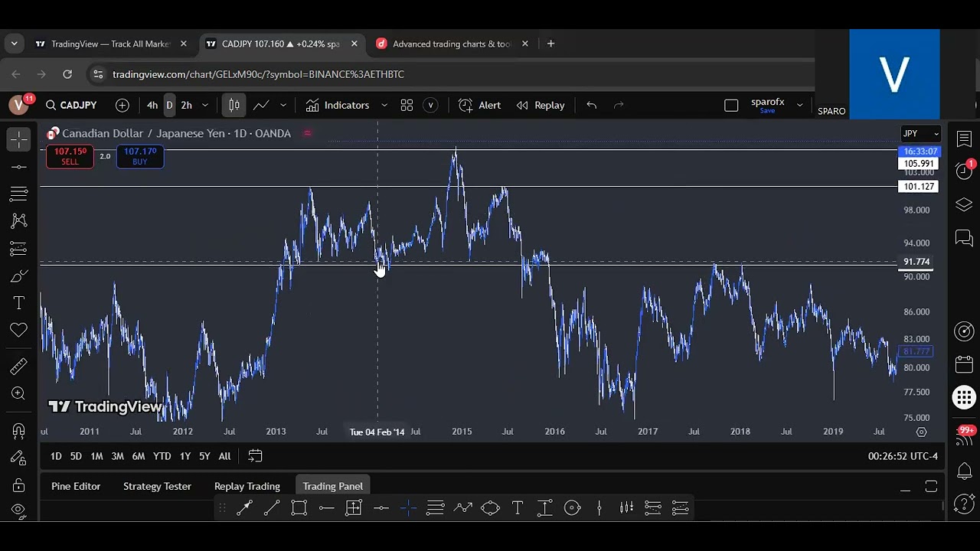Expand the sparofx layout dropdown arrow
The image size is (980, 551).
point(799,106)
